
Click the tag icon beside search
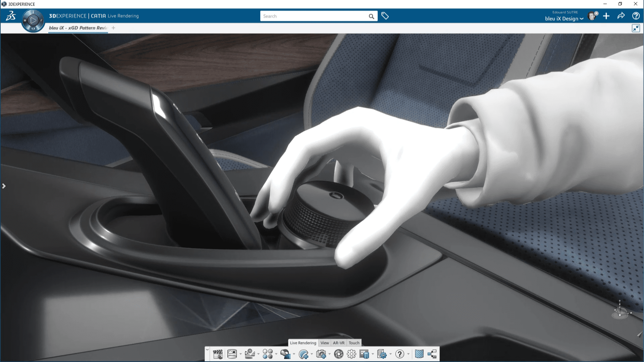click(x=385, y=16)
